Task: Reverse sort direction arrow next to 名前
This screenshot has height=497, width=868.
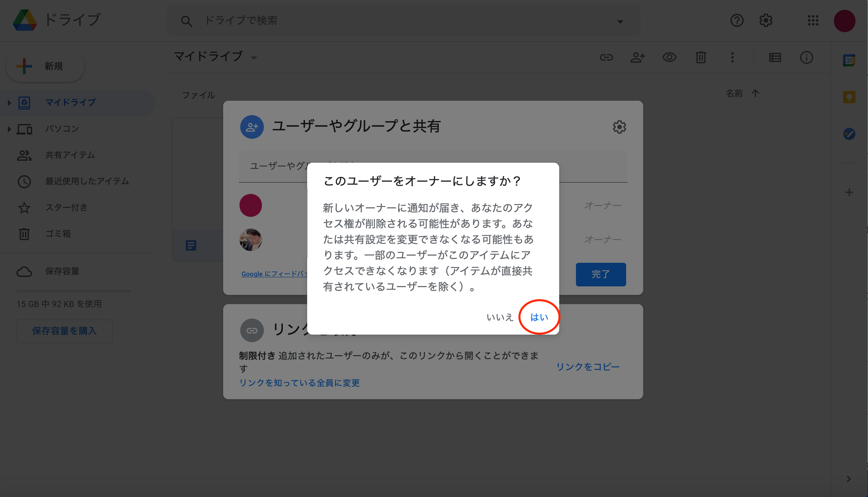Action: (755, 93)
